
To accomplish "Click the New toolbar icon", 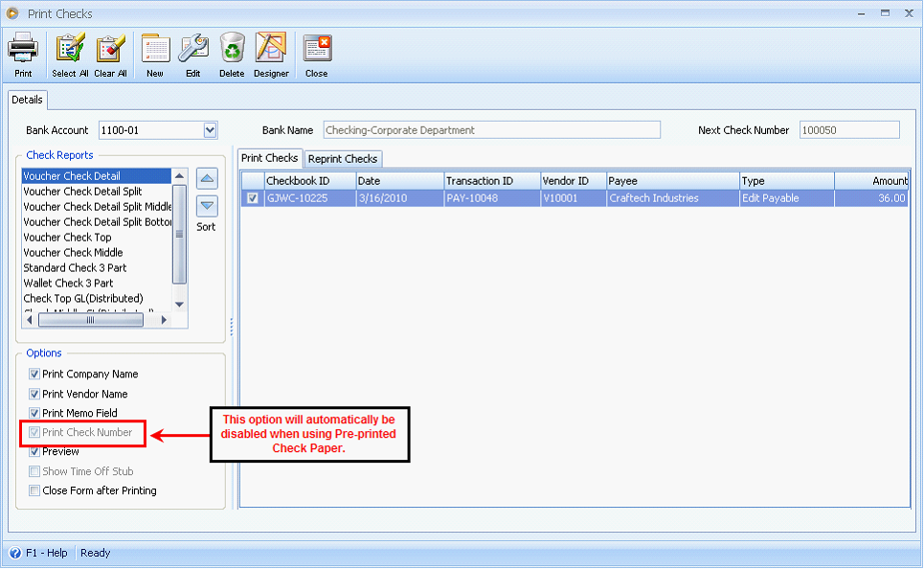I will [x=155, y=48].
